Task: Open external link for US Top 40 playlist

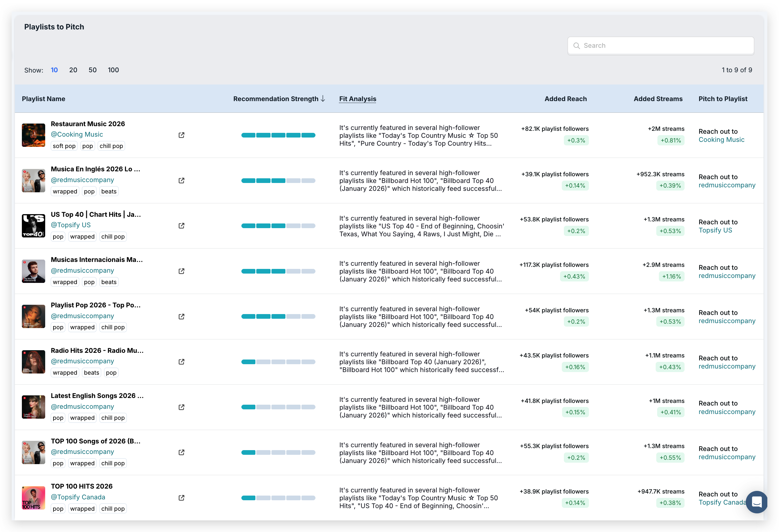Action: coord(181,226)
